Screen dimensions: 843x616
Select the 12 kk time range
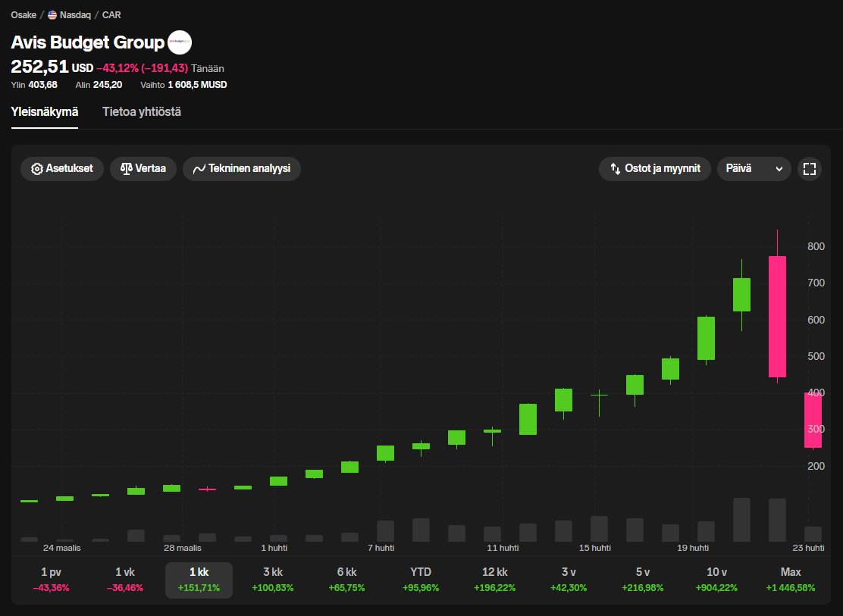(494, 580)
